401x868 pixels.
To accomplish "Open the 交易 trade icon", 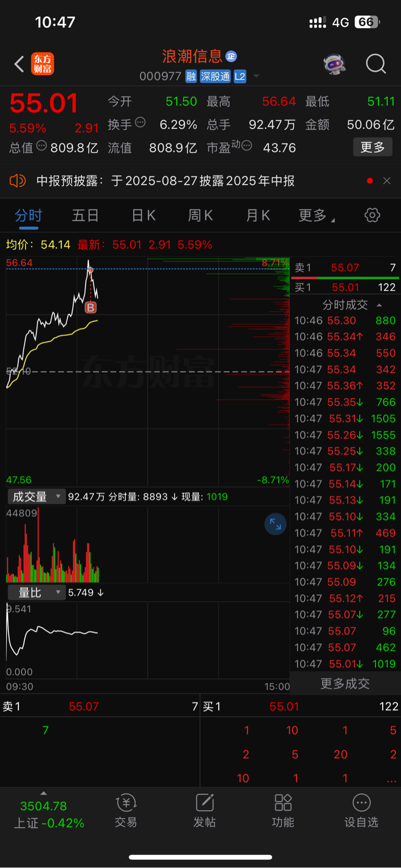I will tap(126, 811).
